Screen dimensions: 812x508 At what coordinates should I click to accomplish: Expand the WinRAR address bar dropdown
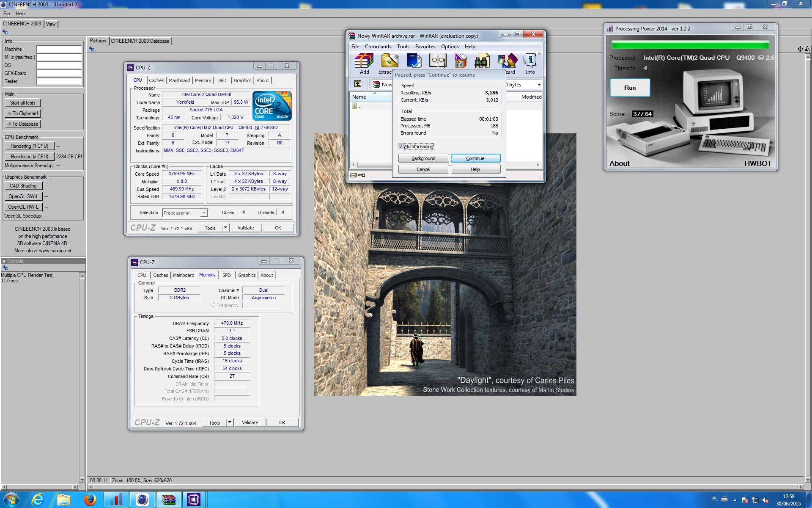coord(539,85)
